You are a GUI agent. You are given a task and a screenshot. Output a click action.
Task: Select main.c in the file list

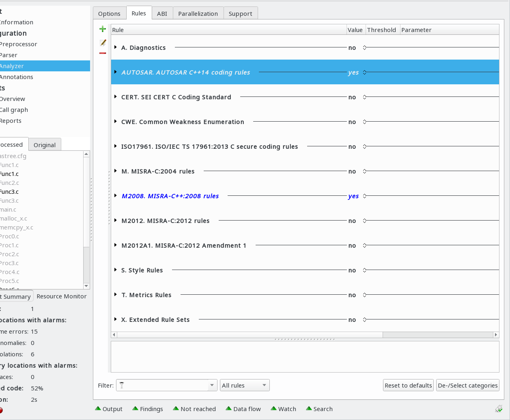click(8, 210)
